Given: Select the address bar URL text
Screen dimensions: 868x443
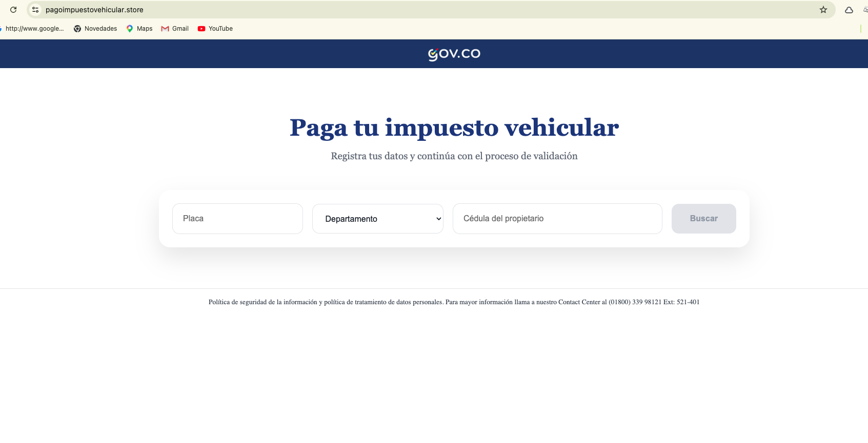Looking at the screenshot, I should tap(94, 10).
